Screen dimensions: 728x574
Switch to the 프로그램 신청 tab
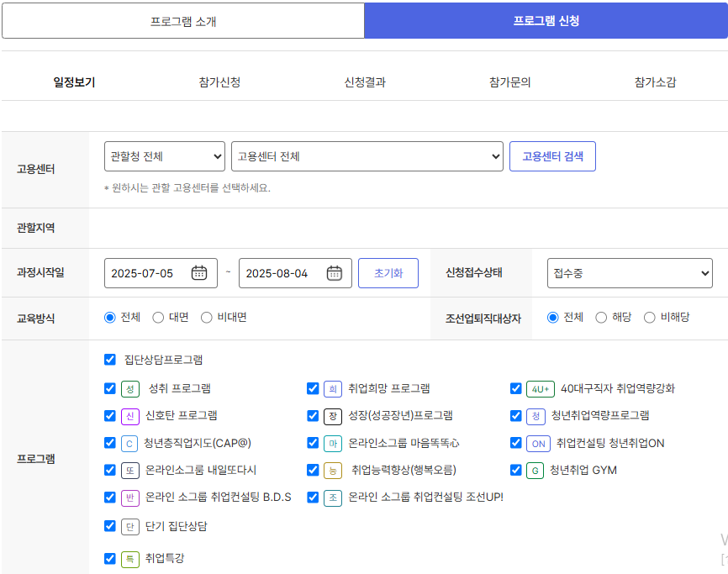pyautogui.click(x=546, y=21)
